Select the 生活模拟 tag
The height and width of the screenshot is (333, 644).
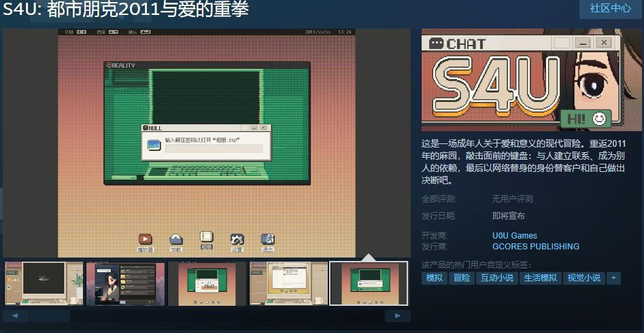coord(541,278)
